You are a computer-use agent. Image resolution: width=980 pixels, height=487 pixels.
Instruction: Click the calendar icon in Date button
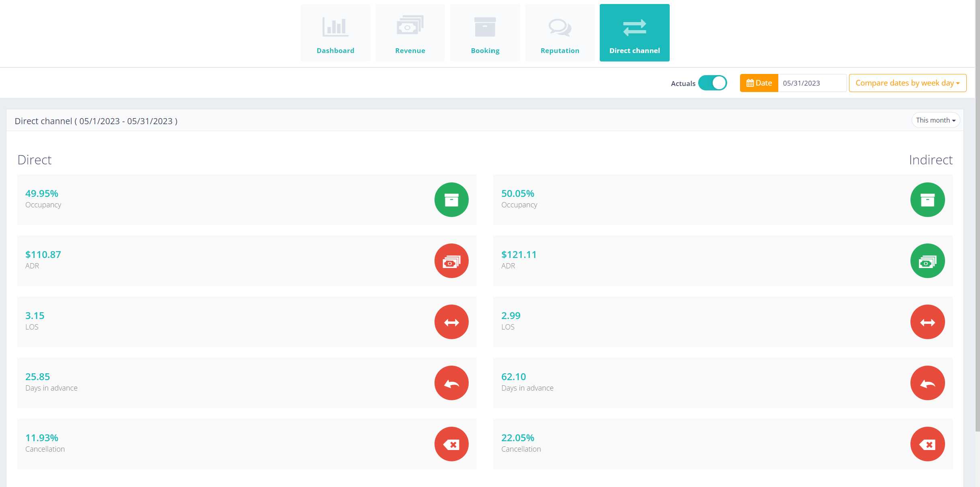tap(750, 83)
